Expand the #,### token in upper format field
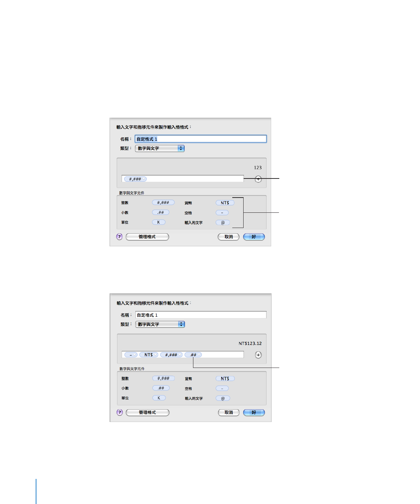This screenshot has width=420, height=504. point(144,179)
